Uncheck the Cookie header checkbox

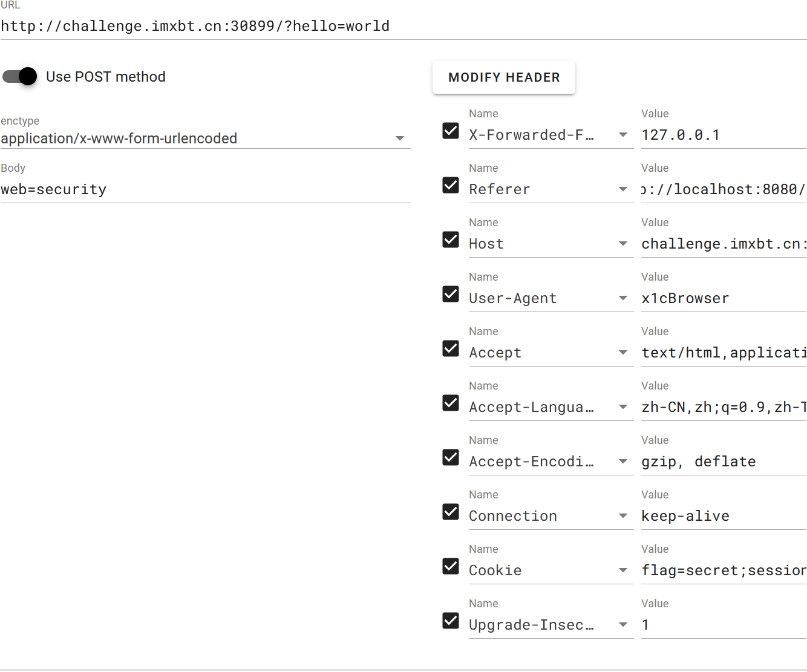coord(451,566)
